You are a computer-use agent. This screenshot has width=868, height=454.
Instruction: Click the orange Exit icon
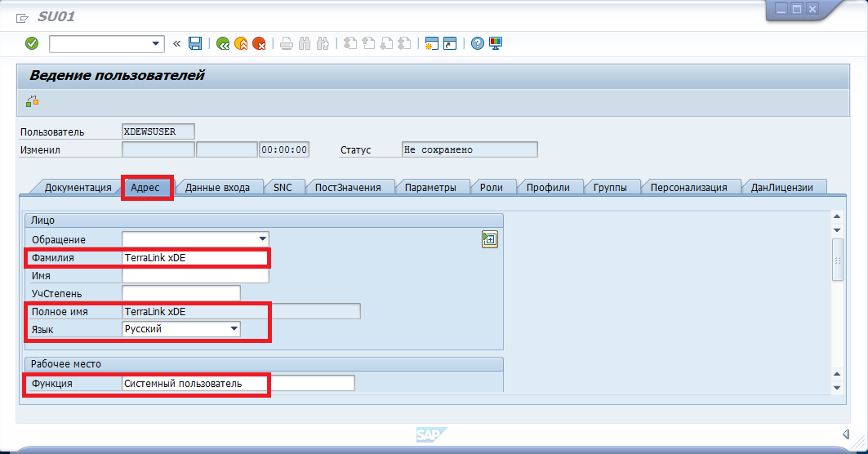(241, 43)
